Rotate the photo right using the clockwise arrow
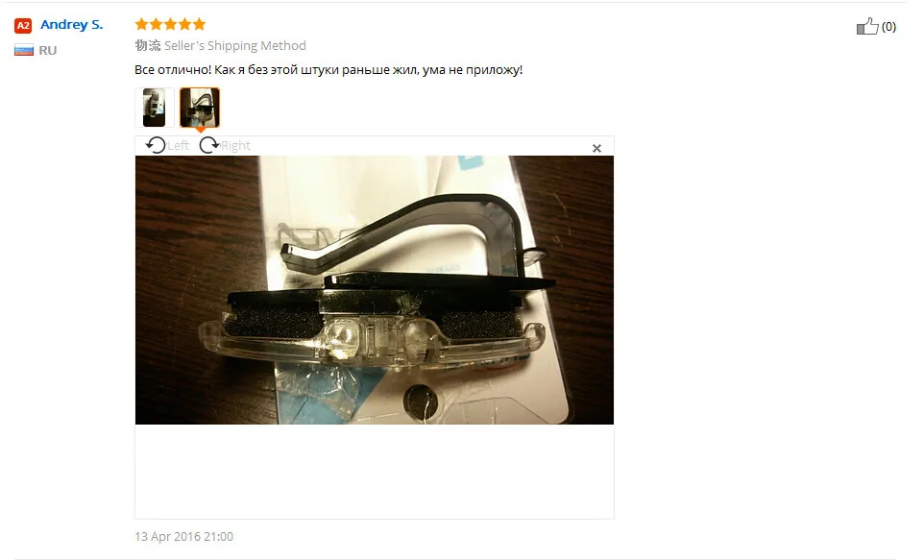This screenshot has height=560, width=924. [x=208, y=145]
